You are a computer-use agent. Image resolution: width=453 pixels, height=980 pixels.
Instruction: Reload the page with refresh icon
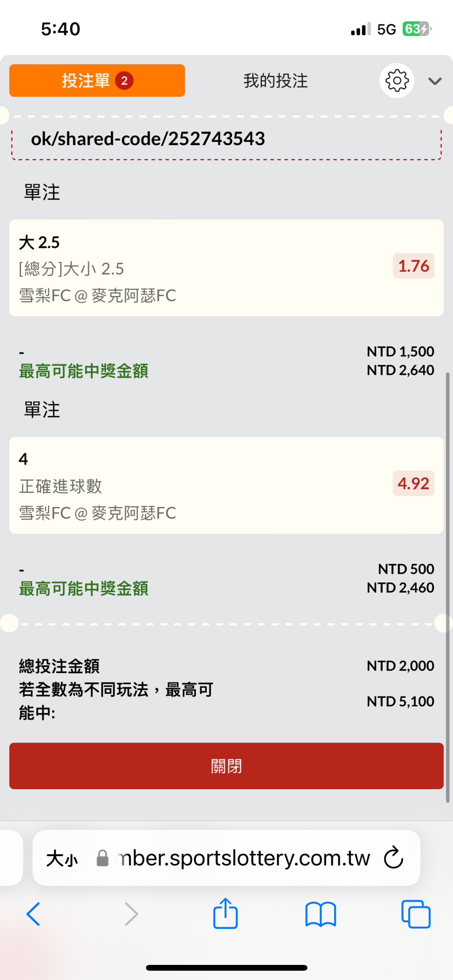(393, 858)
